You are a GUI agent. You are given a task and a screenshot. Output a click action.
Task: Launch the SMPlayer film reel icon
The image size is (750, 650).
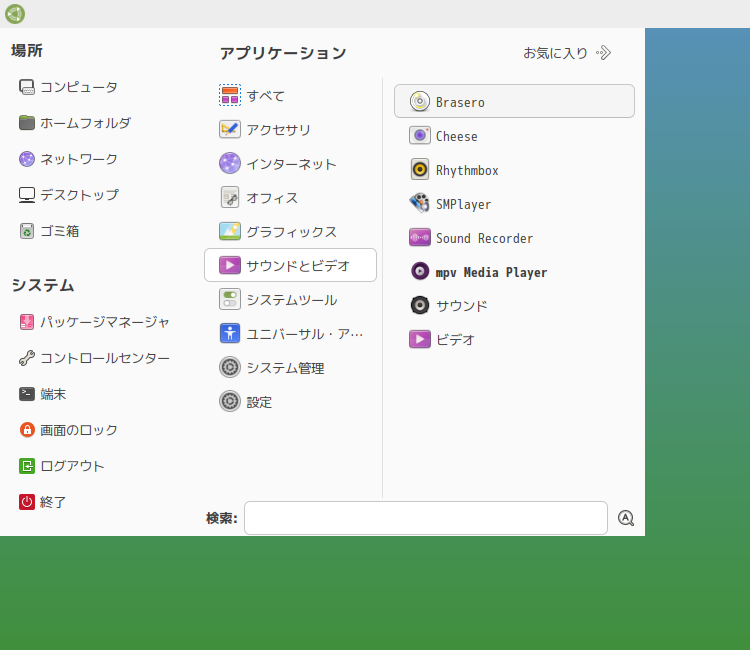coord(419,203)
